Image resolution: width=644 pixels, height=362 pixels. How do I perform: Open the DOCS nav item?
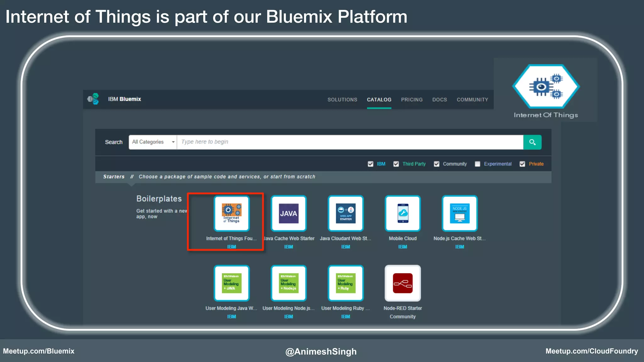pyautogui.click(x=440, y=100)
